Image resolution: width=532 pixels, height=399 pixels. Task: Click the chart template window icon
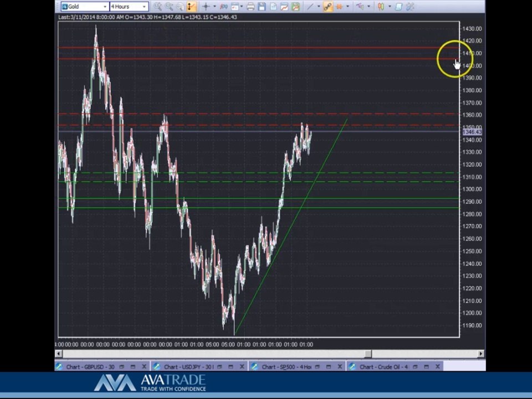pyautogui.click(x=234, y=7)
